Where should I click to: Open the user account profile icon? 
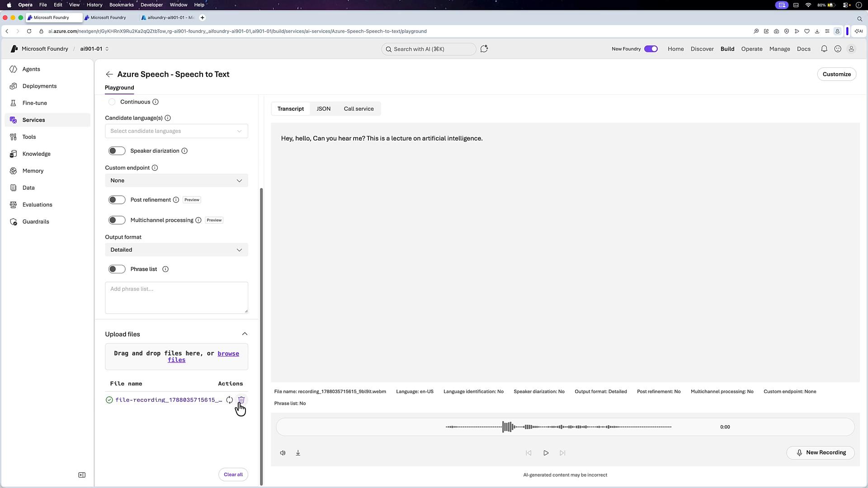(851, 49)
